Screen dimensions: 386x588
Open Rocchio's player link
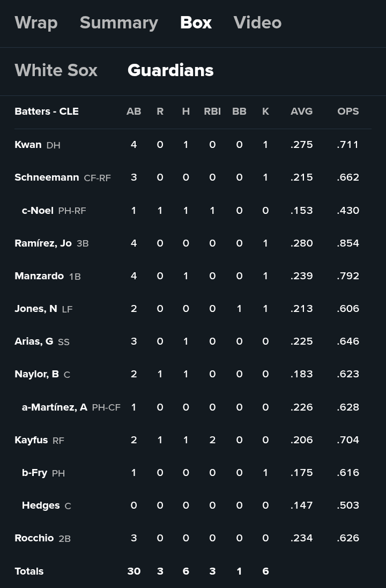[x=34, y=538]
